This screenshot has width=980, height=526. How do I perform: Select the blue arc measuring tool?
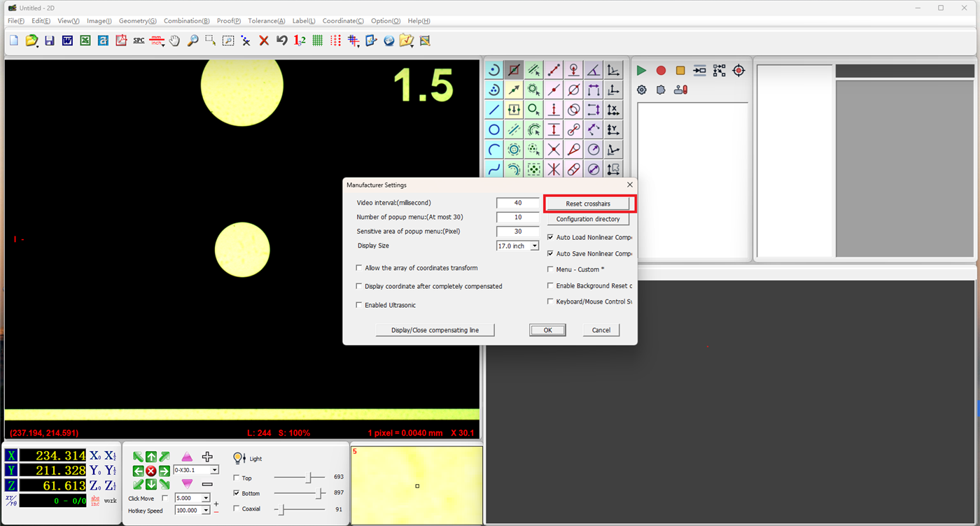click(494, 150)
